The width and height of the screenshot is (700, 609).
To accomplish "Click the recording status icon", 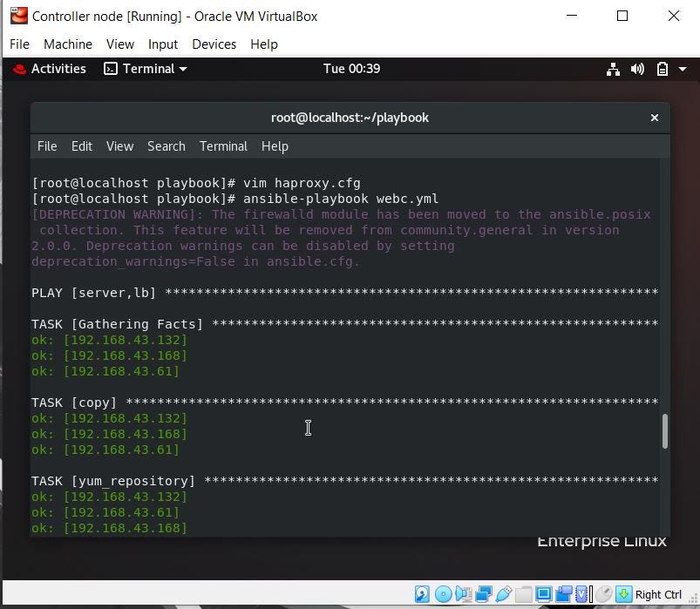I will pos(564,594).
